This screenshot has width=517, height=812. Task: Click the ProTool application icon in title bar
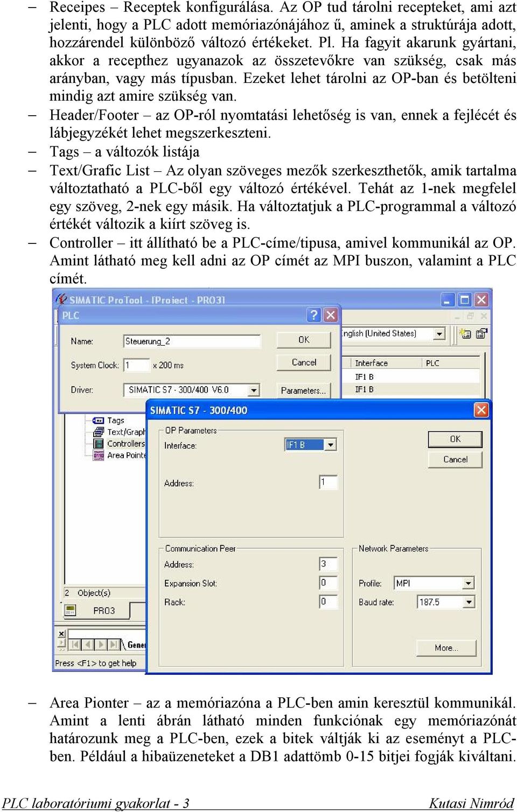coord(62,299)
